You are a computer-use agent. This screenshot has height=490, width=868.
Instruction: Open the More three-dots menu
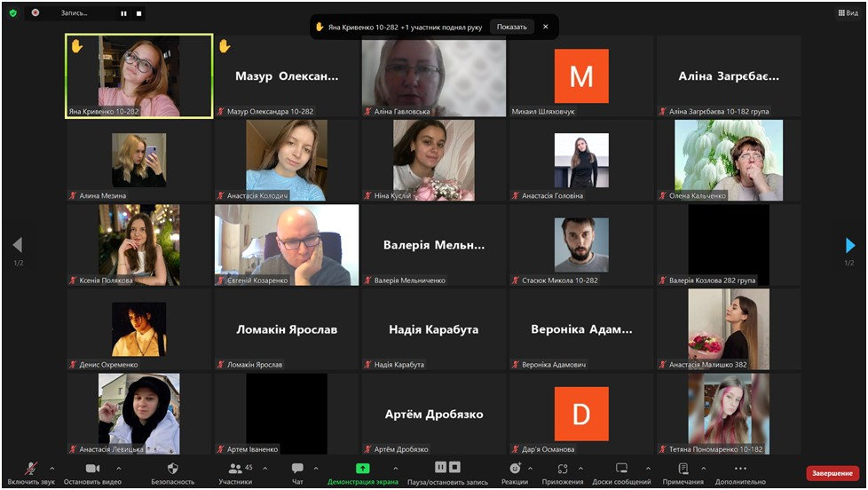click(x=740, y=469)
